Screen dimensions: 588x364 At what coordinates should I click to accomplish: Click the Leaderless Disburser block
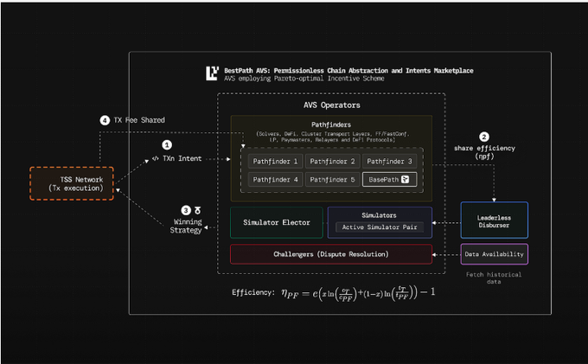click(x=495, y=220)
